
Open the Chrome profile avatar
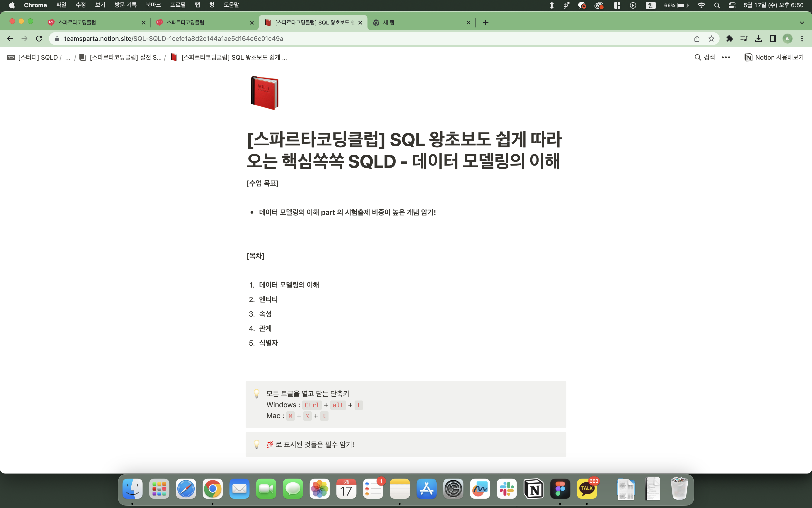[x=787, y=39]
